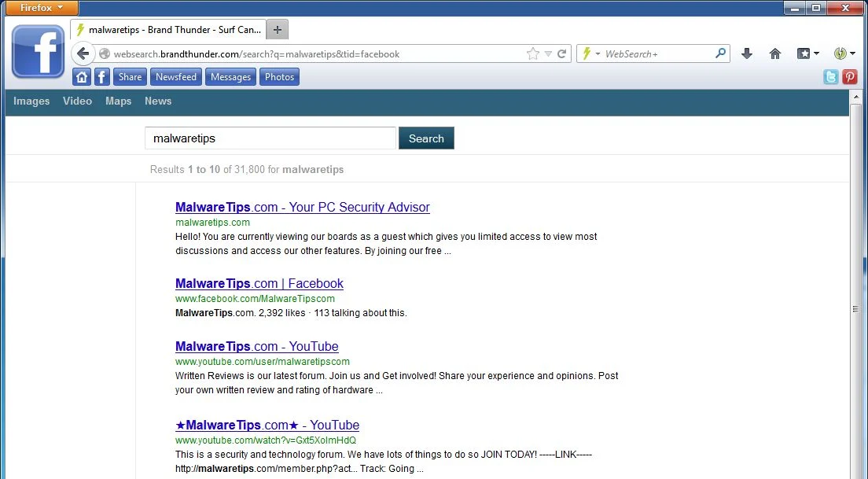Screen dimensions: 868x479
Task: Switch to Images search
Action: pyautogui.click(x=31, y=101)
